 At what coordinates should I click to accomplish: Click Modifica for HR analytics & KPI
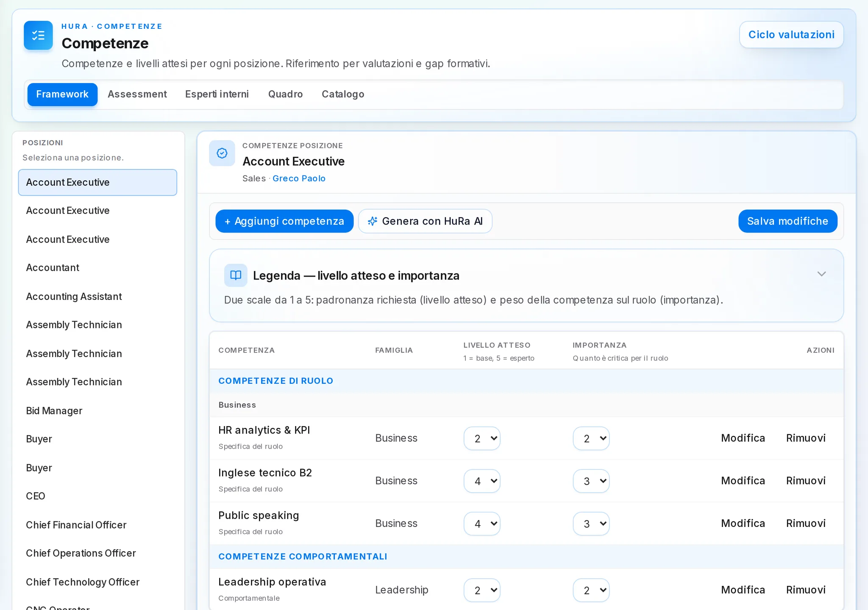tap(743, 438)
